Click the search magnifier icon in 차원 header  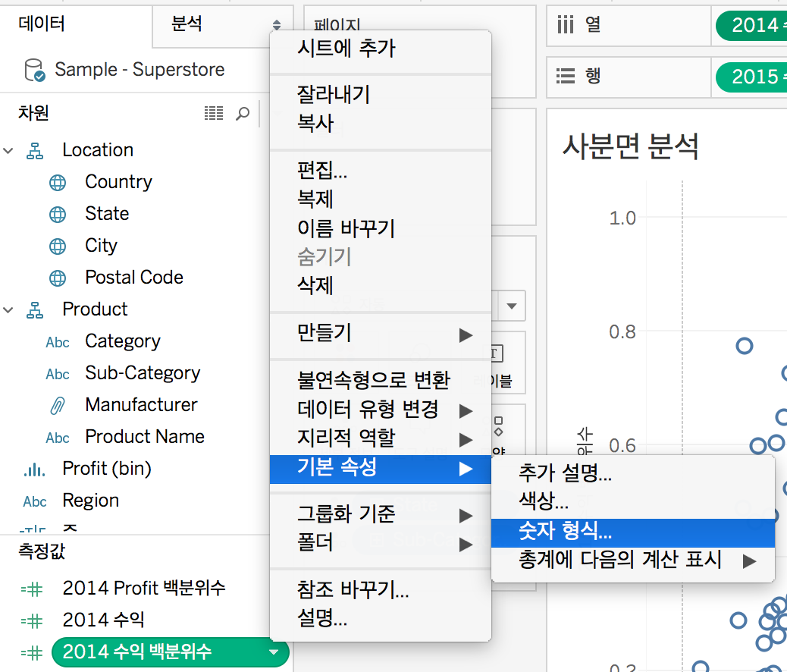click(x=243, y=114)
